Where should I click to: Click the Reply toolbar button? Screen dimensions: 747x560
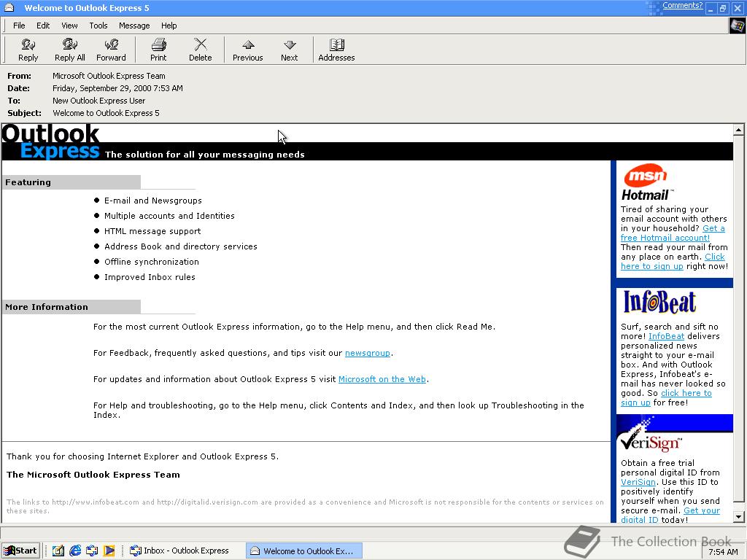28,50
